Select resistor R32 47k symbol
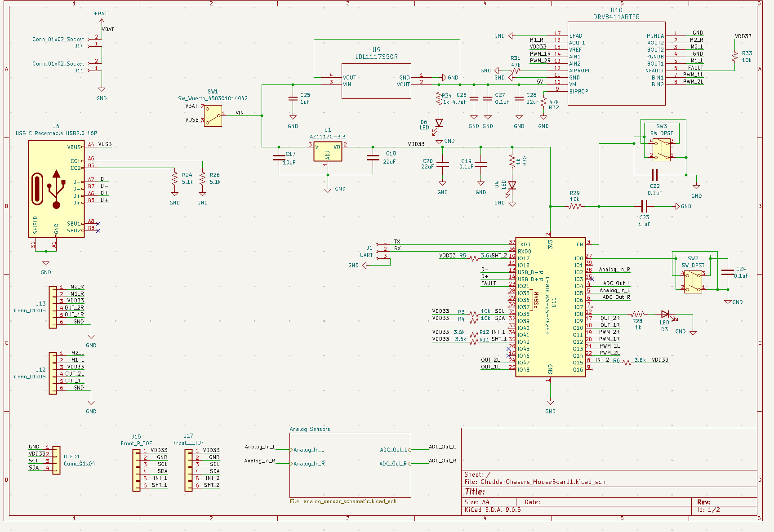The width and height of the screenshot is (774, 532). point(543,102)
